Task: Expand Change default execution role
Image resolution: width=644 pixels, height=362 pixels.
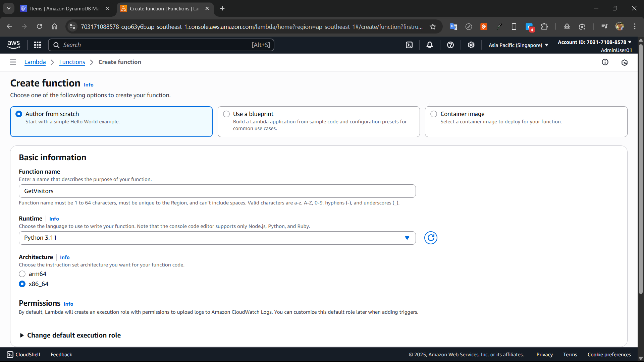Action: (x=70, y=335)
